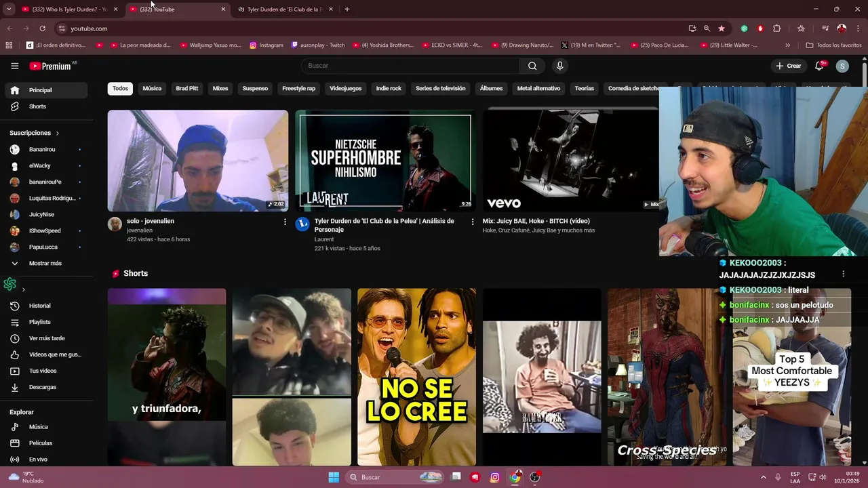The width and height of the screenshot is (868, 488).
Task: Open Instagram from the taskbar
Action: 495,477
